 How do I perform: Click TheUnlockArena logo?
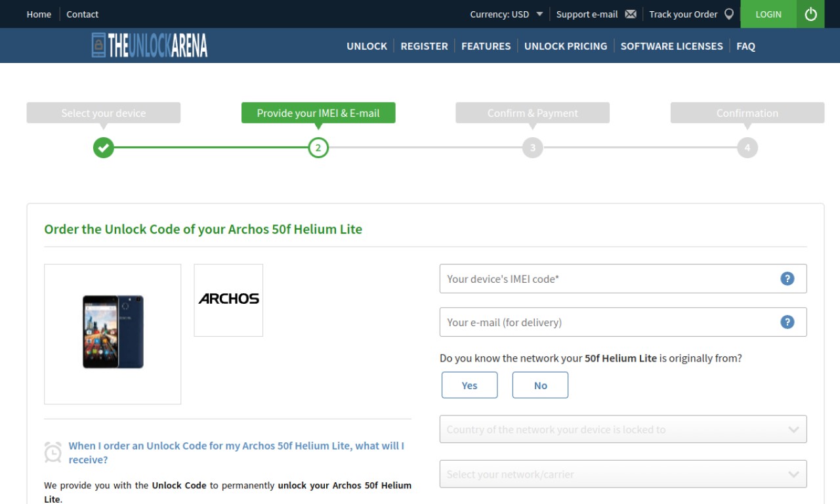coord(150,45)
